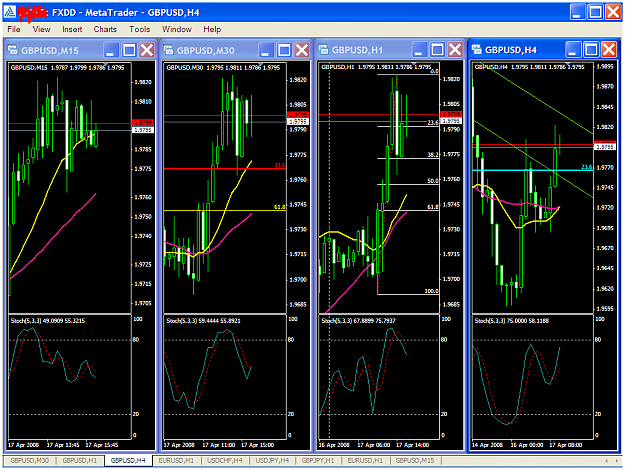Click the 17 Apr 11:00 time label in M30 chart
The height and width of the screenshot is (470, 625).
pyautogui.click(x=219, y=445)
